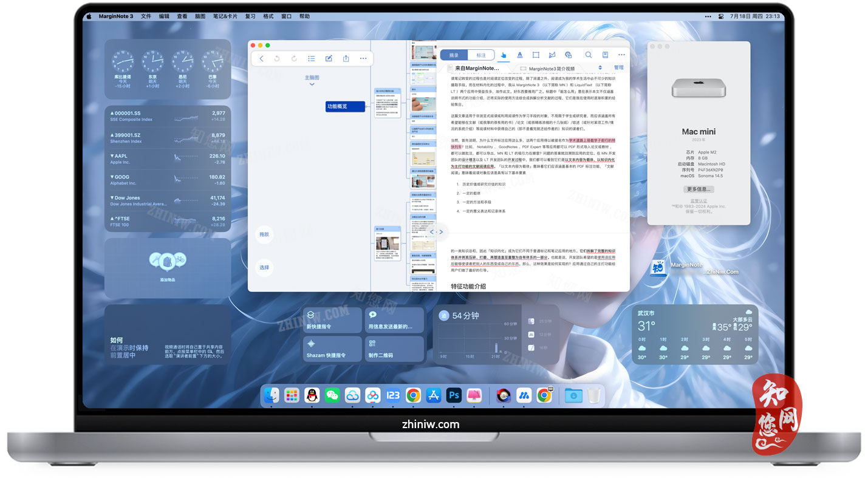The image size is (868, 484).
Task: Click the panel split left-right arrows handle
Action: coord(437,231)
